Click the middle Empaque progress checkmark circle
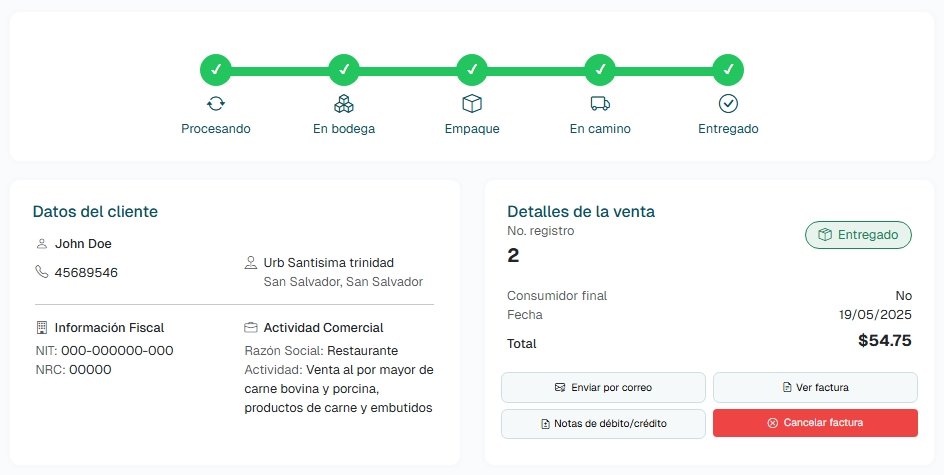 (x=472, y=70)
